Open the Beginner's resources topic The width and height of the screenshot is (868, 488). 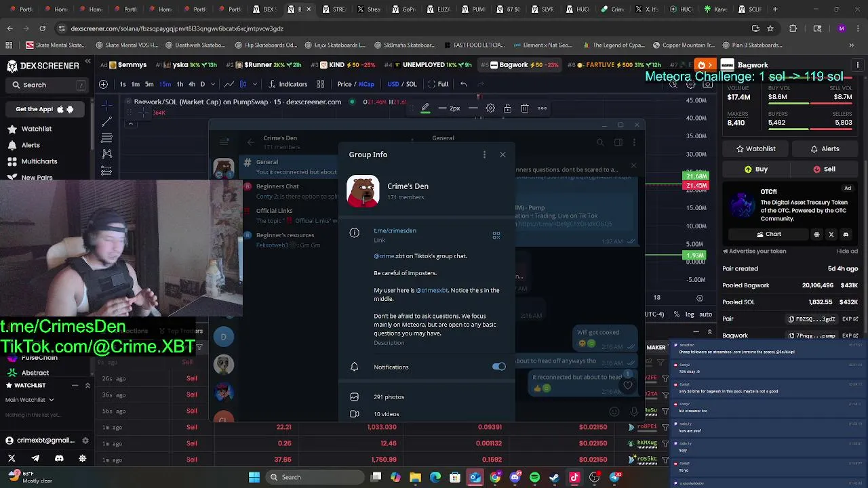click(290, 239)
